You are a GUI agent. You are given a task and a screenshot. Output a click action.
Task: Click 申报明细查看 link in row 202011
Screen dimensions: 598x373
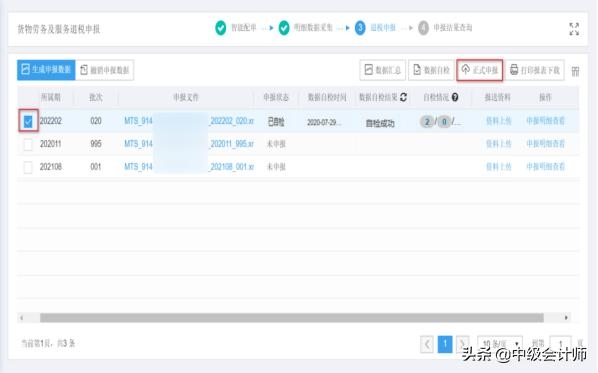[x=545, y=144]
